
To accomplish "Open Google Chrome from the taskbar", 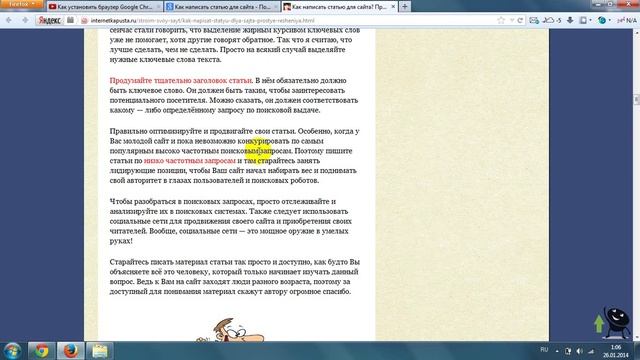I will (41, 351).
